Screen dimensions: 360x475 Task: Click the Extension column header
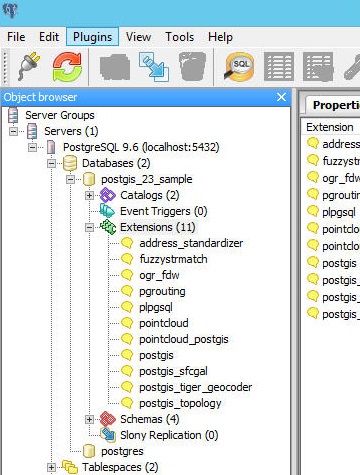coord(331,127)
